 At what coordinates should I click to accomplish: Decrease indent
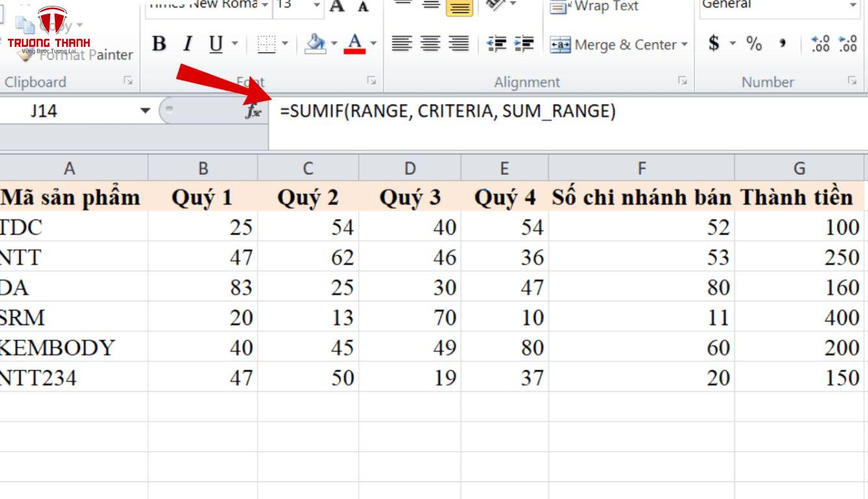[x=496, y=44]
